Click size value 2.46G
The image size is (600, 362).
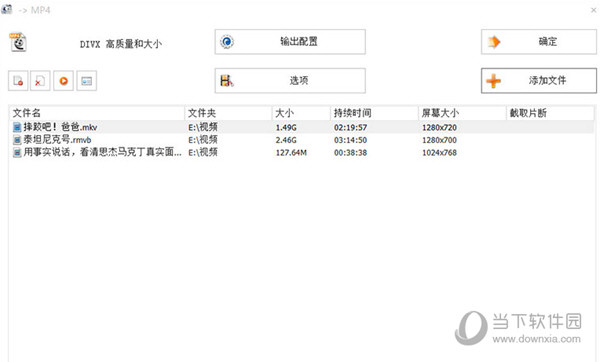click(x=286, y=140)
